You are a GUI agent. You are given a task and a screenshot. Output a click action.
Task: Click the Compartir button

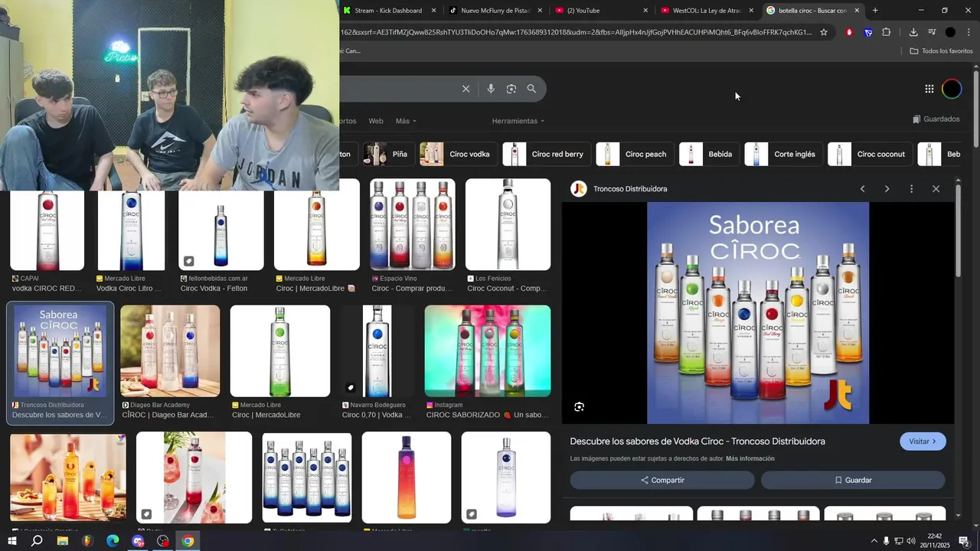point(662,480)
